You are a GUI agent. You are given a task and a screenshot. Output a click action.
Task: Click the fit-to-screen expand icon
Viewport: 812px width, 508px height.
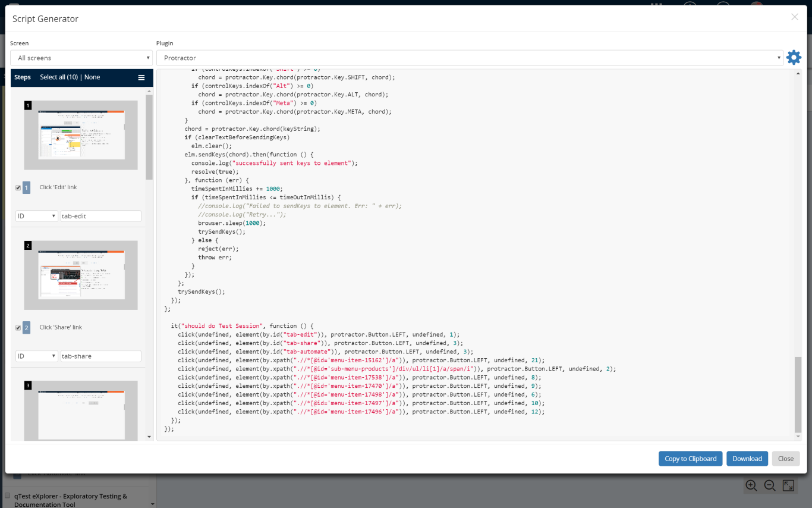[x=788, y=485]
